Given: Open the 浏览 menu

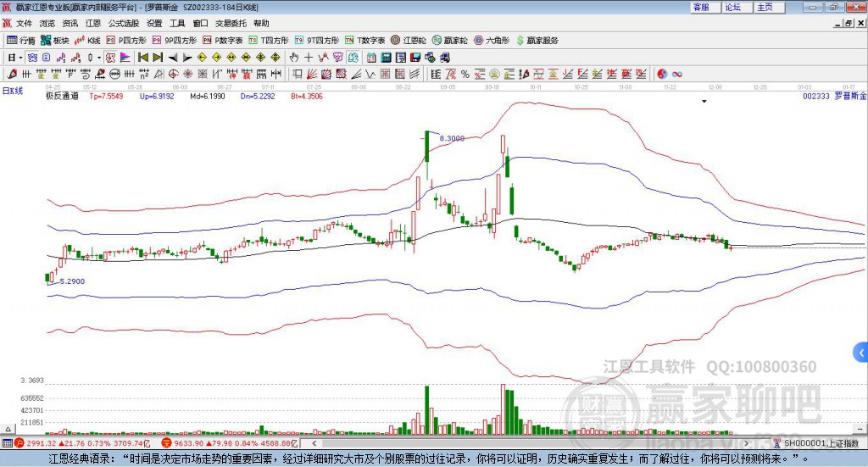Looking at the screenshot, I should (x=47, y=23).
